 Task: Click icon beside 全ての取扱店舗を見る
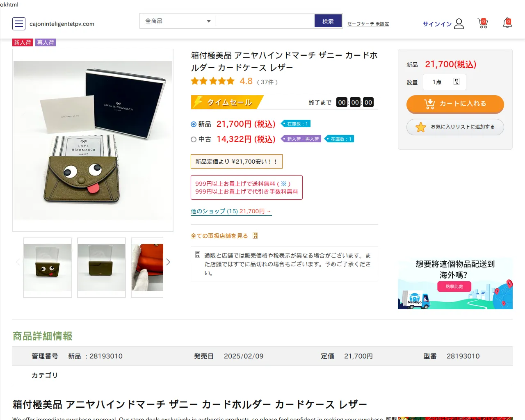(255, 236)
